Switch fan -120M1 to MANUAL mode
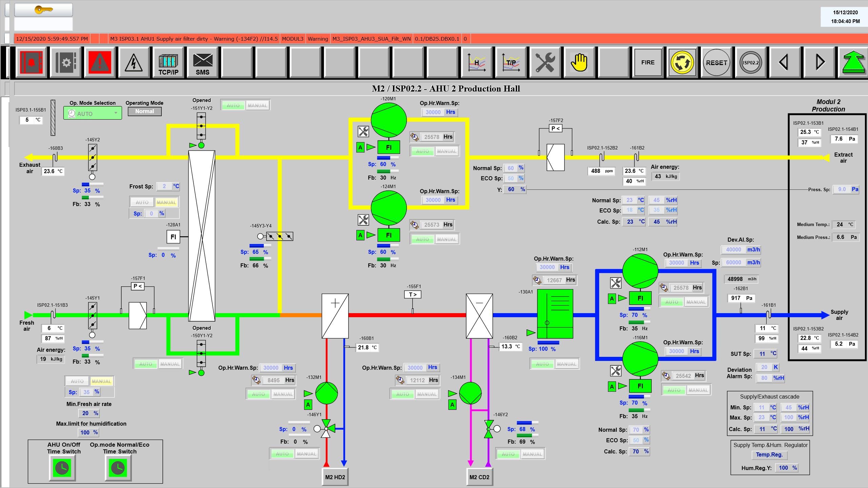 pos(447,151)
